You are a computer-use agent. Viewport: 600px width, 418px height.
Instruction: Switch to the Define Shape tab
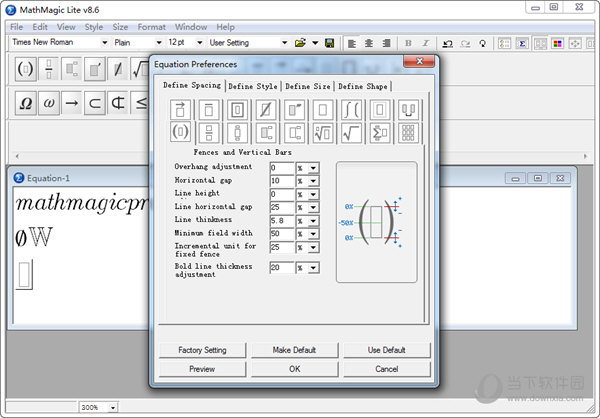[x=363, y=86]
